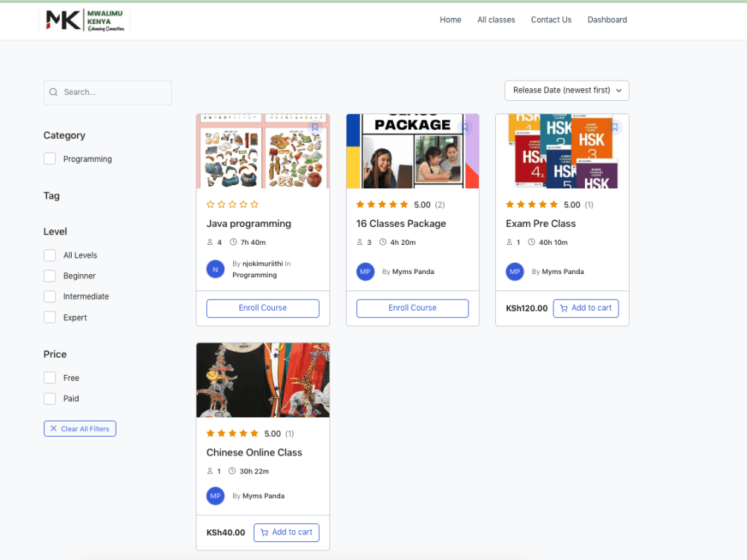Viewport: 747px width, 560px height.
Task: Click clock icon beside 40h 10m
Action: 532,242
